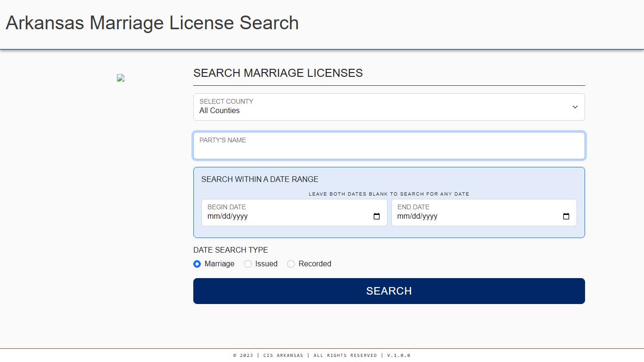Viewport: 644px width, 362px height.
Task: Select the Recorded date search type
Action: 291,264
